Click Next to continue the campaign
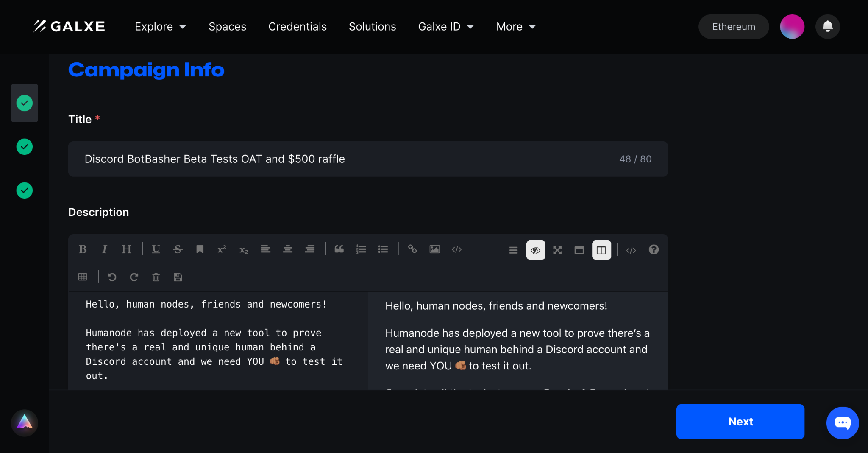868x453 pixels. (x=740, y=422)
